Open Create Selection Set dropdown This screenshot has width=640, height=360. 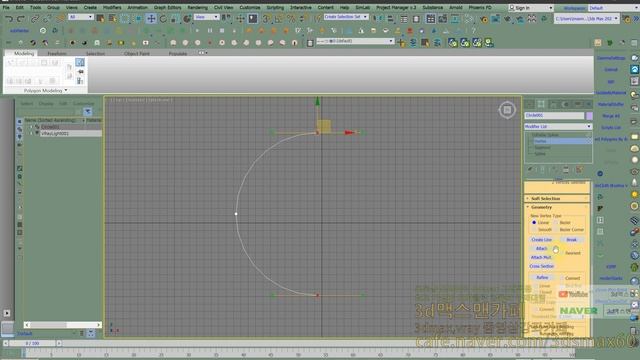point(346,17)
